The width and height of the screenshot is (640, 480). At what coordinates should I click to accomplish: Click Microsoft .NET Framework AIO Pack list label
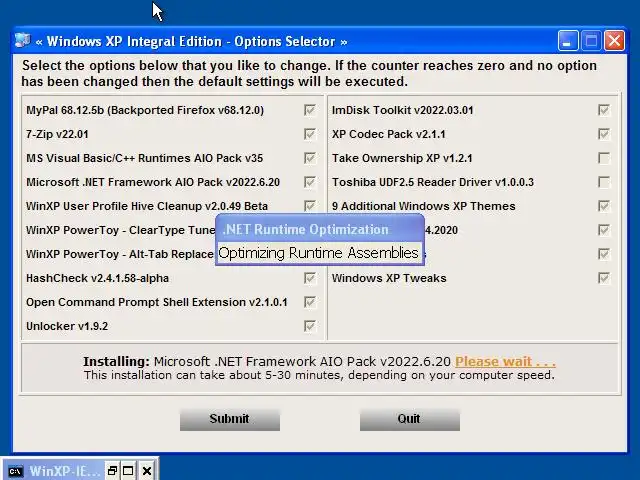tap(153, 182)
